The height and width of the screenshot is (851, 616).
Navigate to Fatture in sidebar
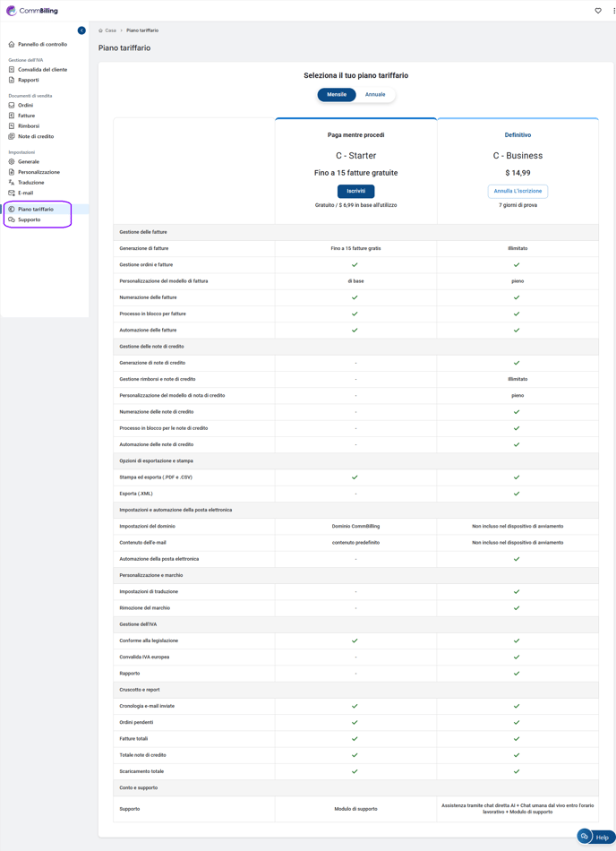(26, 116)
